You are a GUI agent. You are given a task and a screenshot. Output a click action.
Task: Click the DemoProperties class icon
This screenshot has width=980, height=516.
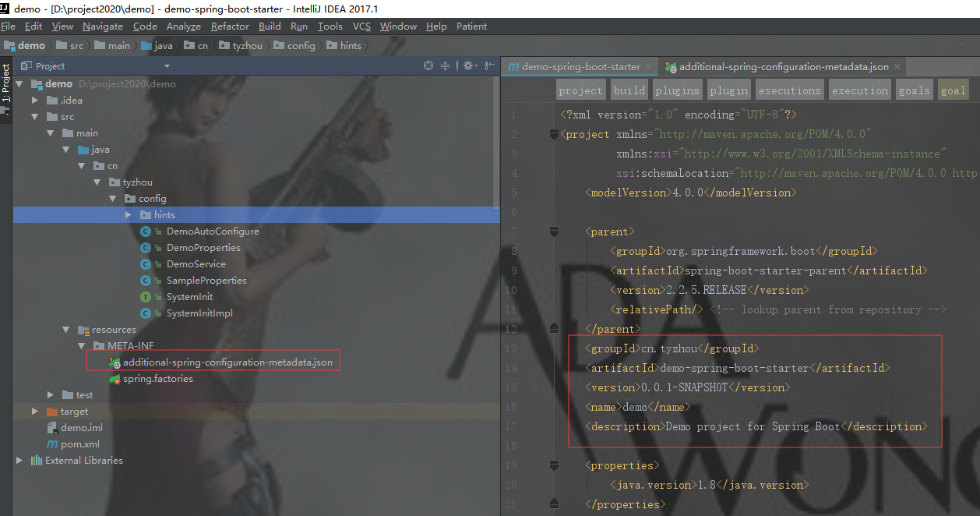[x=145, y=248]
